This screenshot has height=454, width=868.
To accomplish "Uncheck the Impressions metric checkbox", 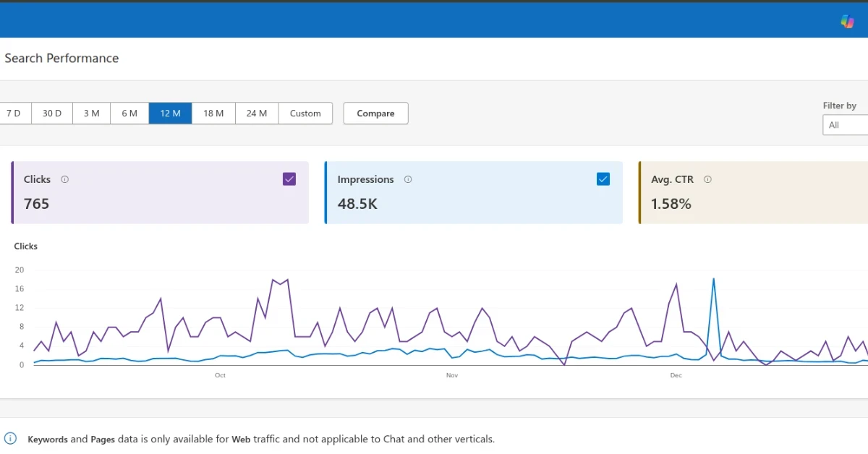I will click(x=603, y=179).
